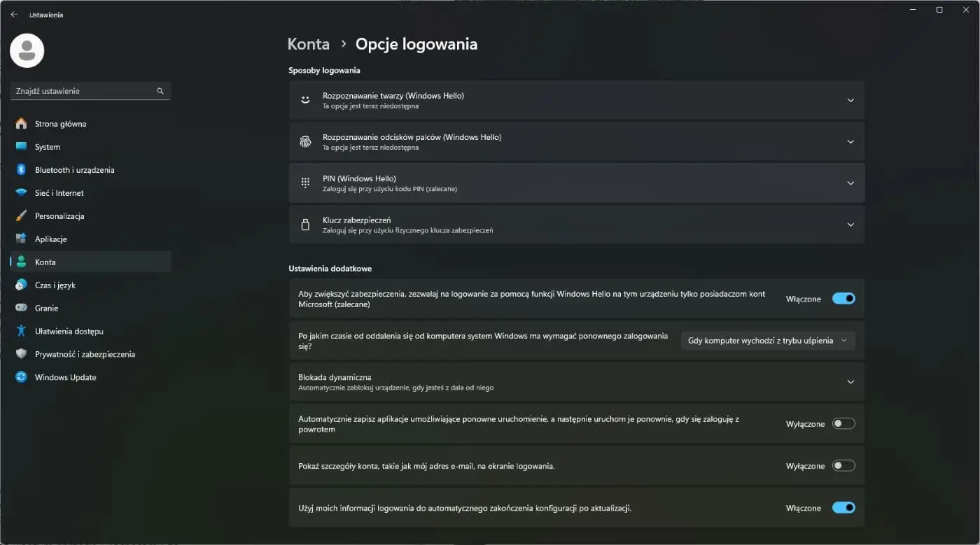Open Strona główna in the sidebar
980x545 pixels.
(x=90, y=124)
